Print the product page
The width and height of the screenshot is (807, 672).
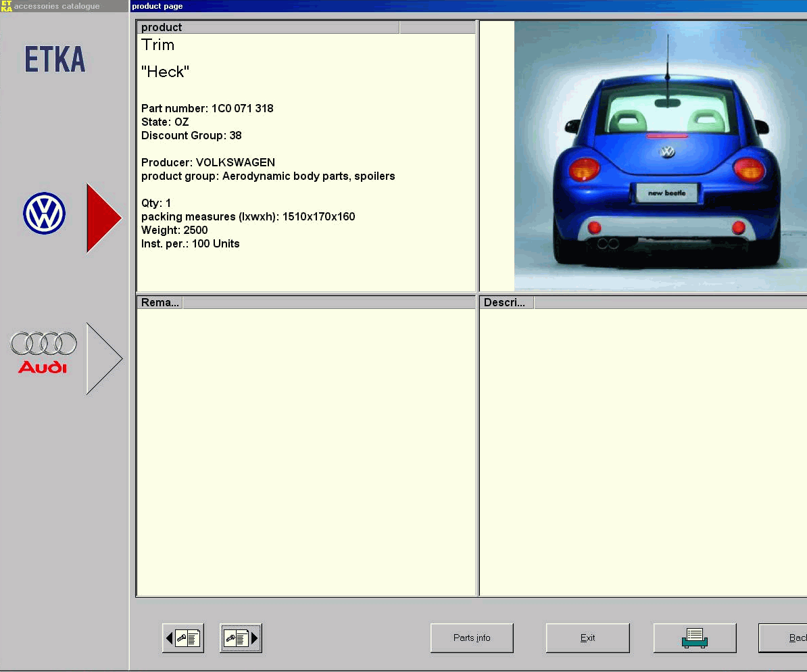tap(695, 638)
